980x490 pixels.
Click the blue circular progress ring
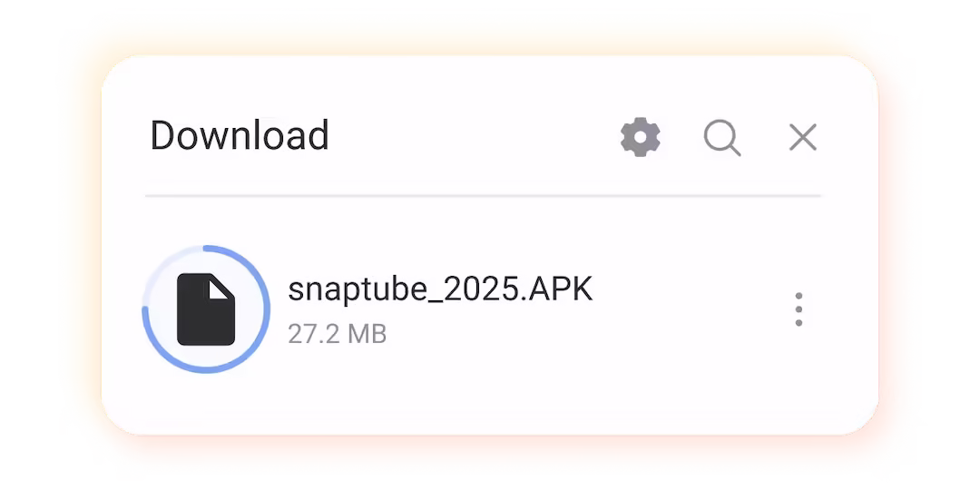pos(206,309)
